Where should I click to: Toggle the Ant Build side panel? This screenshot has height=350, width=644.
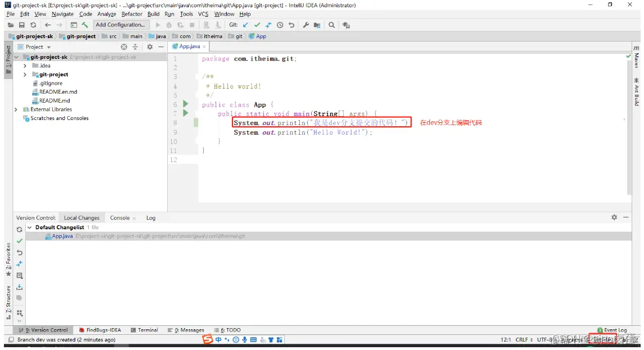click(x=636, y=91)
